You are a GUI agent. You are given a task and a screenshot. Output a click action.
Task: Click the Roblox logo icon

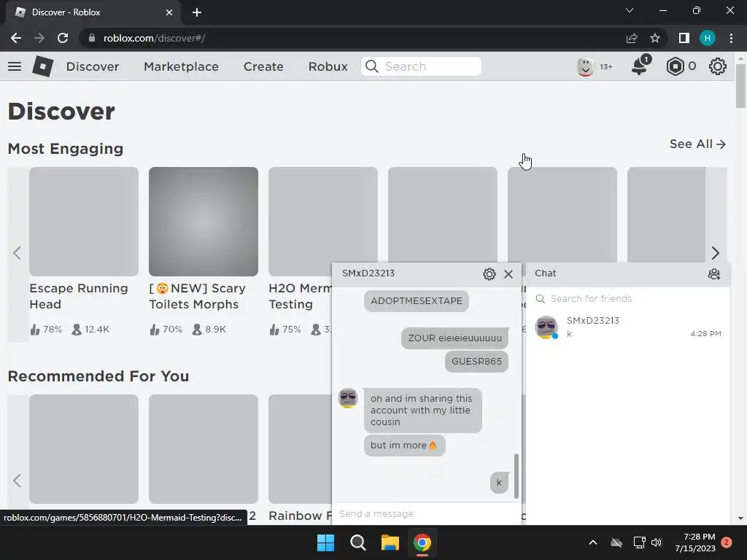click(x=43, y=66)
